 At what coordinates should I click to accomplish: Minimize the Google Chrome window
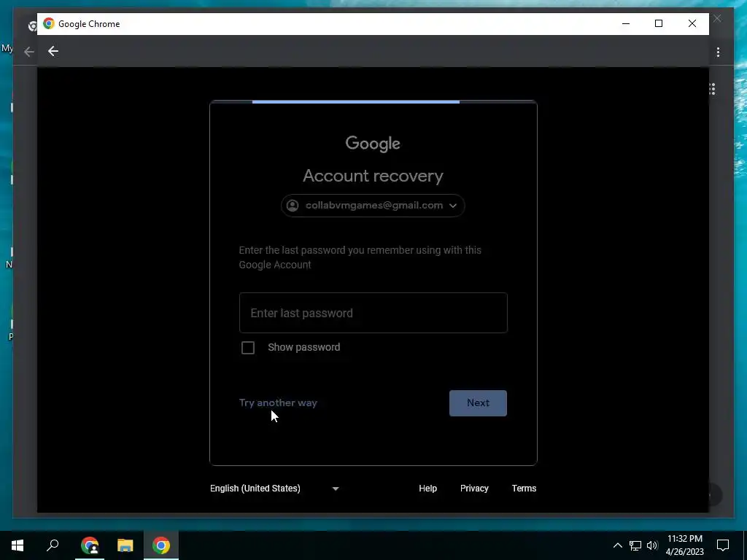pyautogui.click(x=626, y=24)
